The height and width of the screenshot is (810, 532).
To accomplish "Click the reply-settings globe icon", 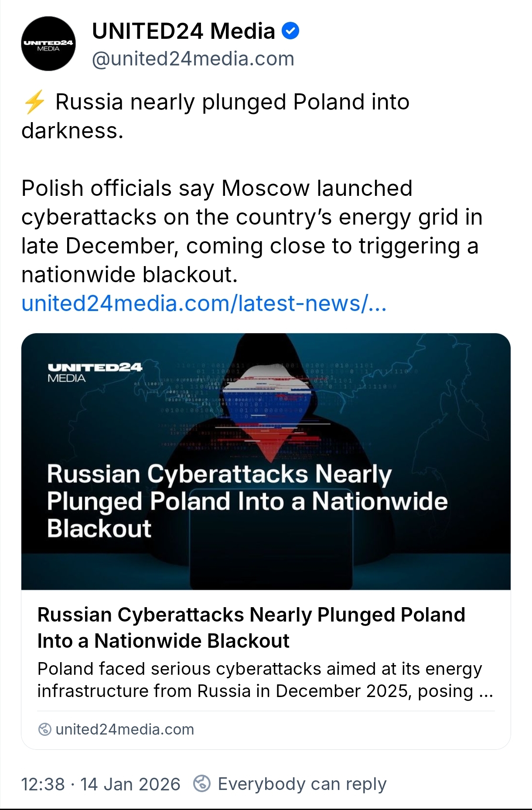I will [202, 783].
